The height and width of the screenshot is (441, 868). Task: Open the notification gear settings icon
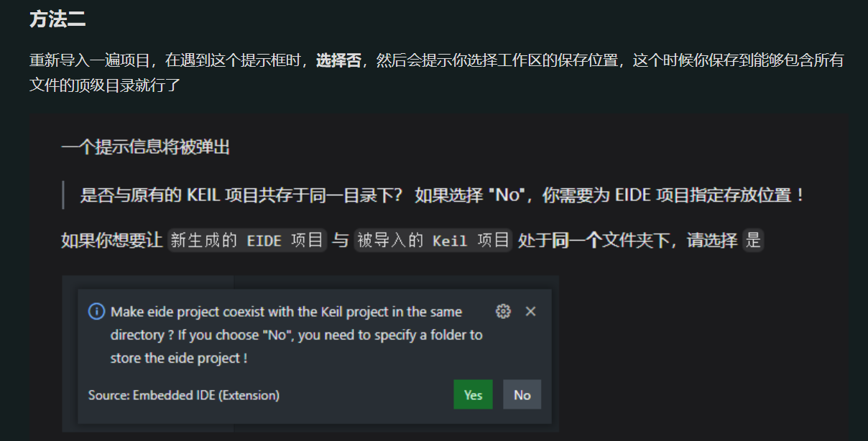pos(503,311)
